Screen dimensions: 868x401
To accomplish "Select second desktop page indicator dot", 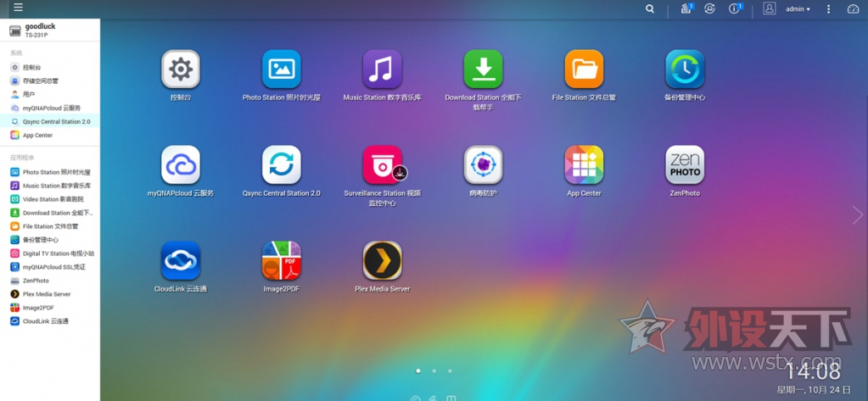I will tap(434, 370).
